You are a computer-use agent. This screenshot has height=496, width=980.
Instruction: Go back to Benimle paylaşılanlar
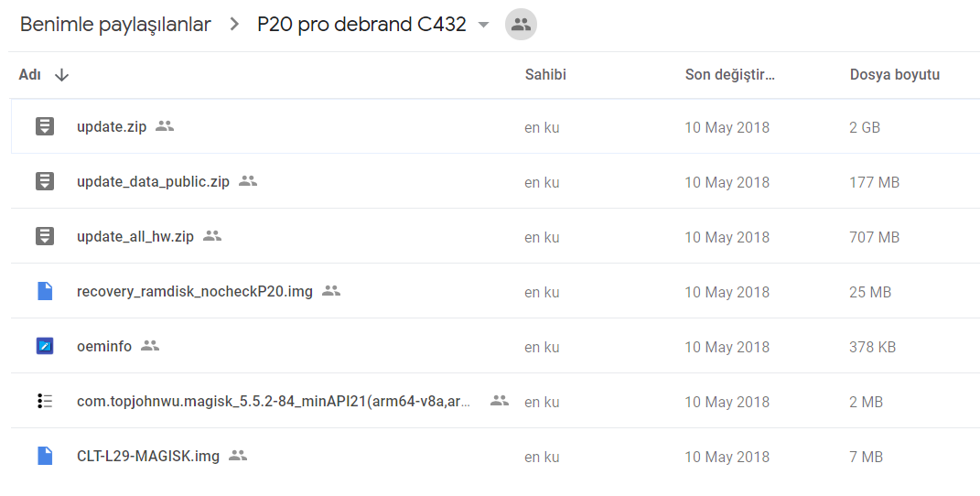coord(115,25)
